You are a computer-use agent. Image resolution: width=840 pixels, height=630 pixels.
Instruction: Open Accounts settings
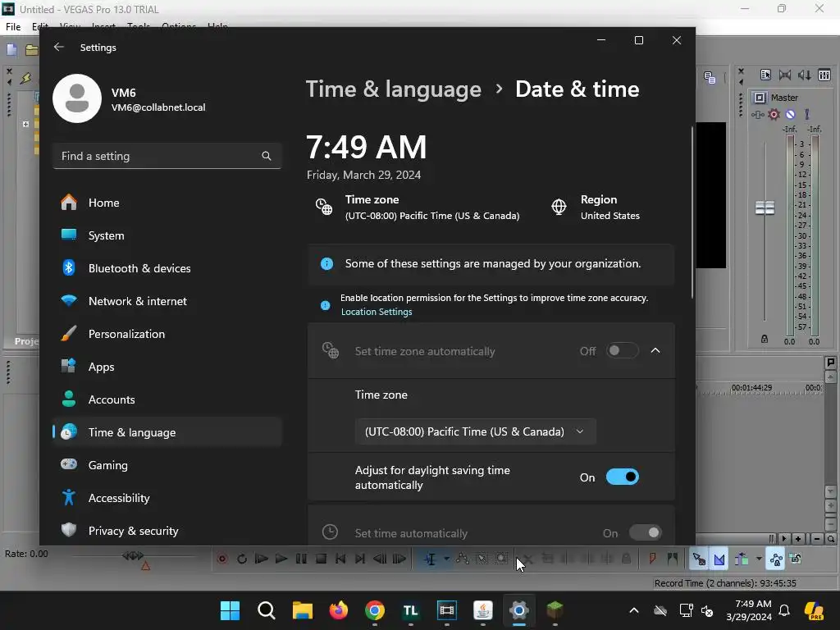click(x=167, y=399)
